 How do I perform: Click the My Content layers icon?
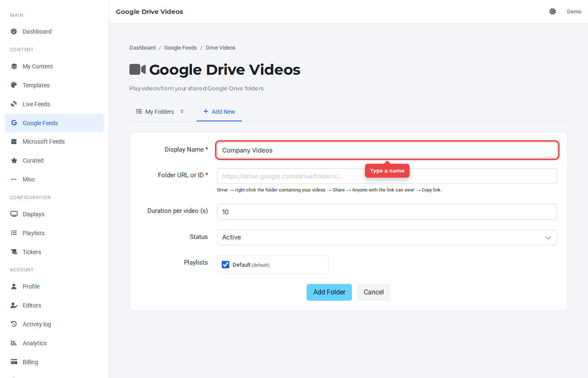(14, 66)
